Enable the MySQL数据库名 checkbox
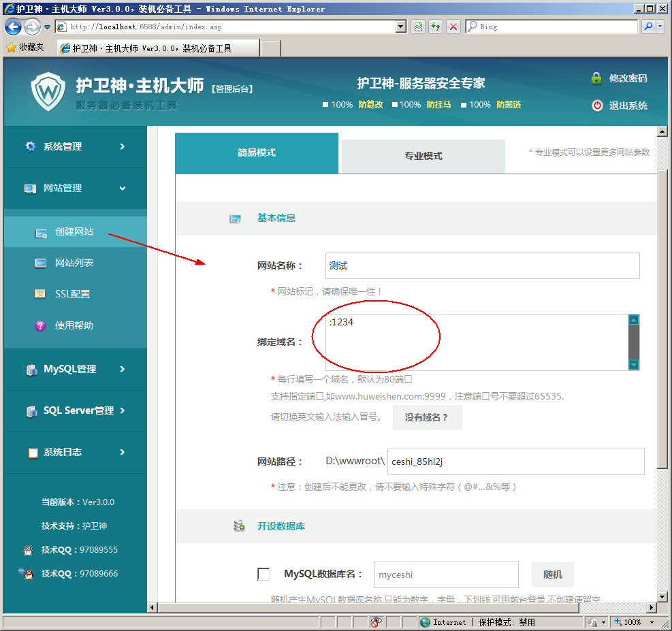Viewport: 672px width, 631px height. (x=264, y=574)
